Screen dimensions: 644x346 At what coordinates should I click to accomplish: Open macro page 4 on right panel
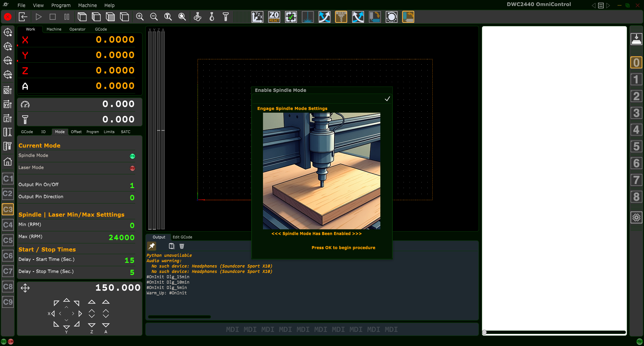click(x=636, y=130)
